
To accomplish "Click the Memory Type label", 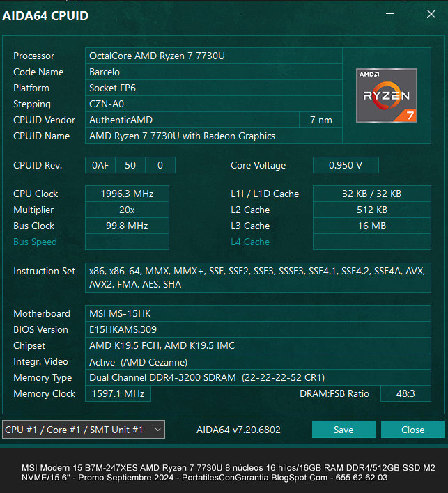I will coord(43,378).
